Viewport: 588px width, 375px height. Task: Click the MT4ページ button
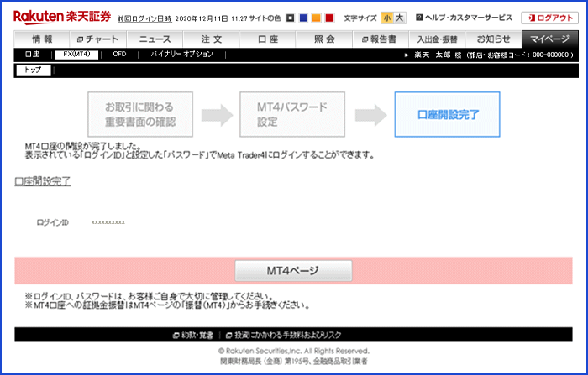point(294,270)
